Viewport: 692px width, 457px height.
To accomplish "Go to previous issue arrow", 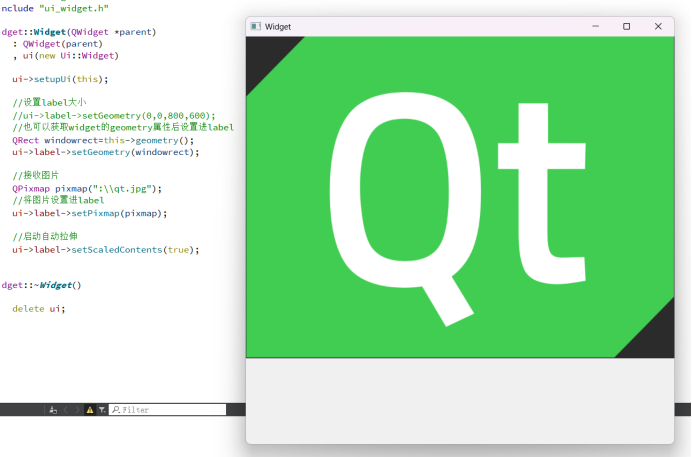I will [65, 410].
